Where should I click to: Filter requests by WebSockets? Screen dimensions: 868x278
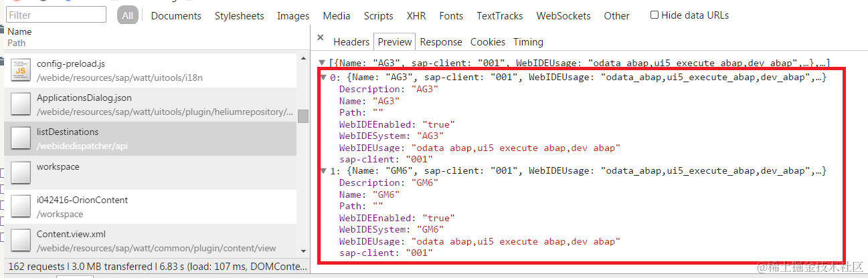point(563,15)
